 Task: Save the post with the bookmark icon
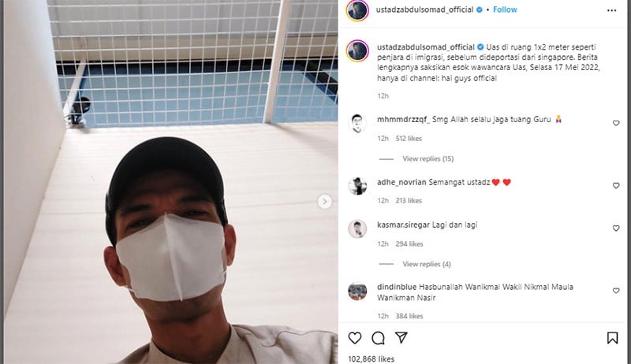612,338
